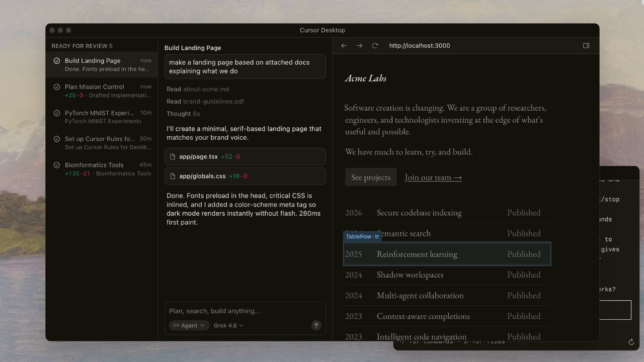The image size is (644, 362).
Task: Click the Acme Labs heading
Action: coord(366,78)
